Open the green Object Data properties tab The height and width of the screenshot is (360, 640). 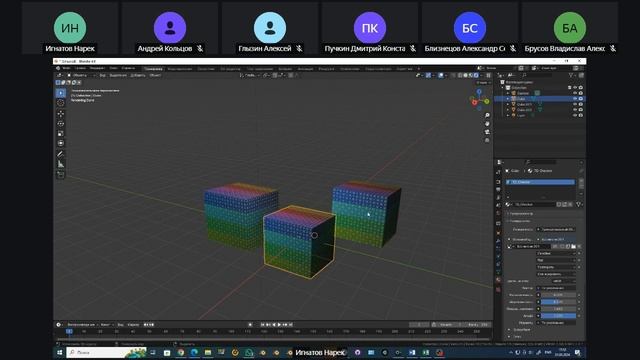coord(498,272)
